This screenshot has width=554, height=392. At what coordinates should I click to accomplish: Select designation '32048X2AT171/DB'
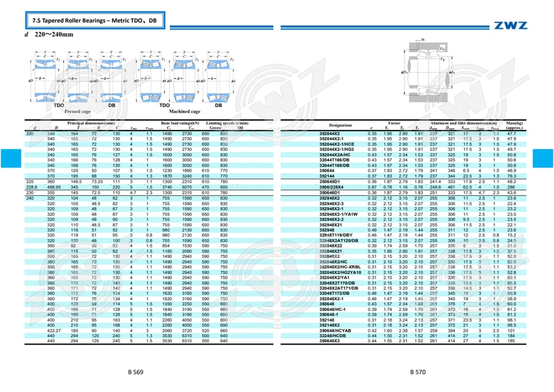(339, 288)
